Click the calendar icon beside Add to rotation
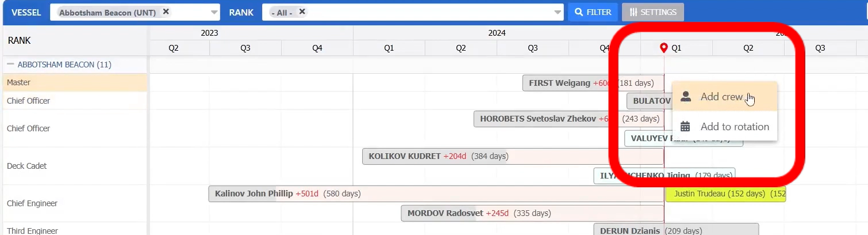This screenshot has width=868, height=235. tap(685, 127)
